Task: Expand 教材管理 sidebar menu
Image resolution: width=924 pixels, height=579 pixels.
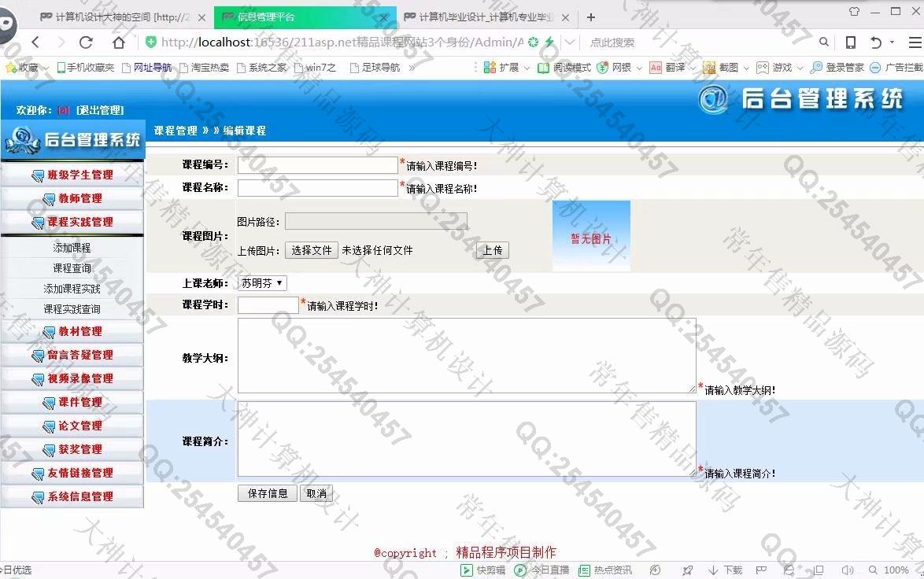Action: pos(72,332)
